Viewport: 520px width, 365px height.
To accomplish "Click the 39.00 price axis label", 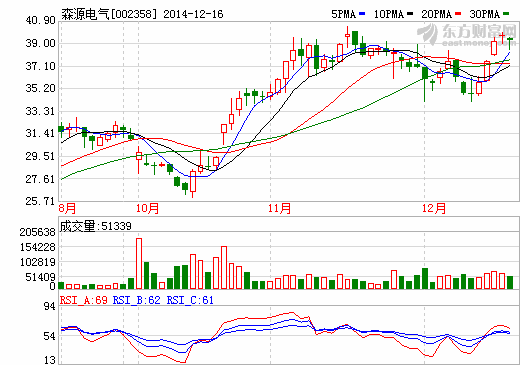I will (x=40, y=43).
